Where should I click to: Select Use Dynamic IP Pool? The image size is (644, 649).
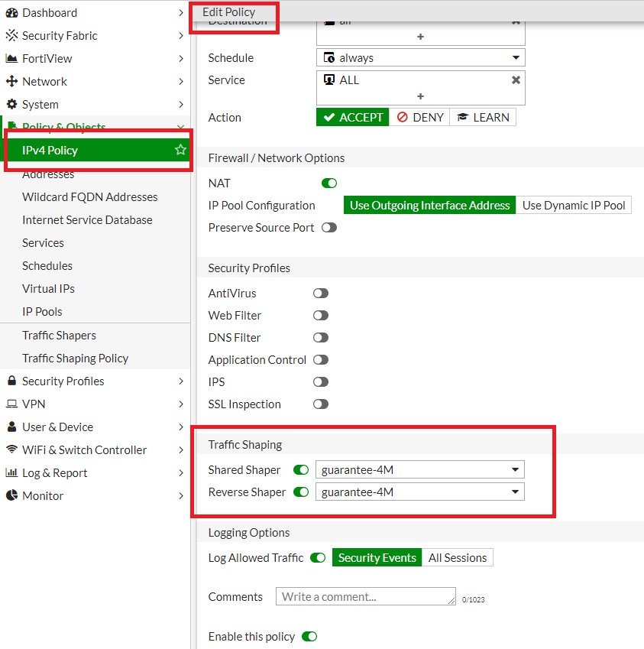point(574,206)
